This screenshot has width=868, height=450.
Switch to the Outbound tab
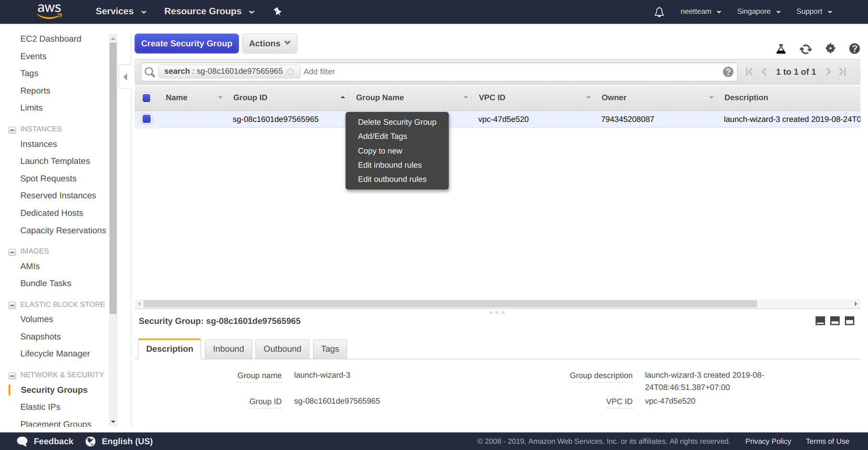coord(282,349)
